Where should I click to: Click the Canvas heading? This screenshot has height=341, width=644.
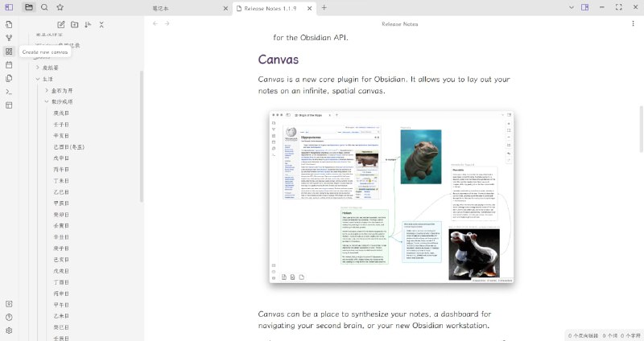coord(278,60)
